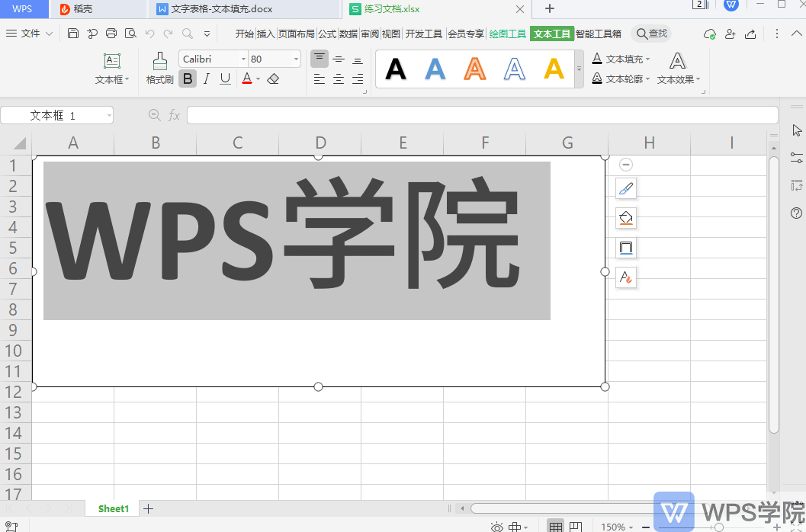The image size is (806, 532).
Task: Align text to bottom of box
Action: (x=358, y=59)
